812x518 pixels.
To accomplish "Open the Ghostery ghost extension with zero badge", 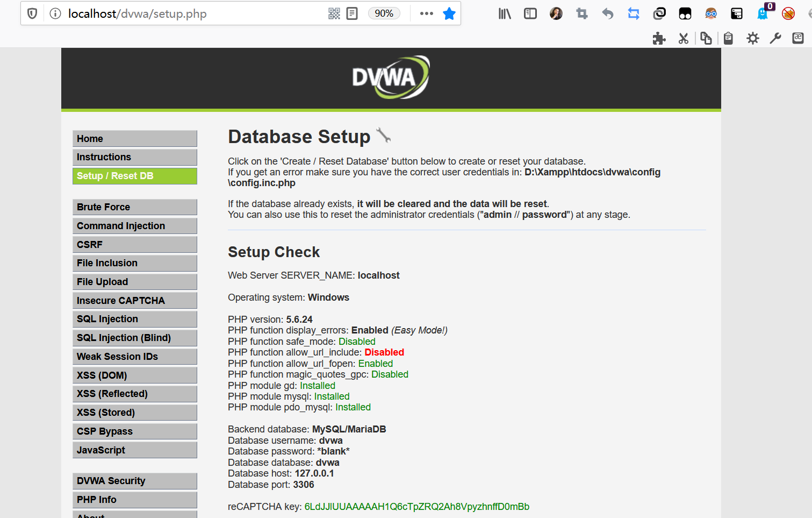I will click(x=762, y=13).
